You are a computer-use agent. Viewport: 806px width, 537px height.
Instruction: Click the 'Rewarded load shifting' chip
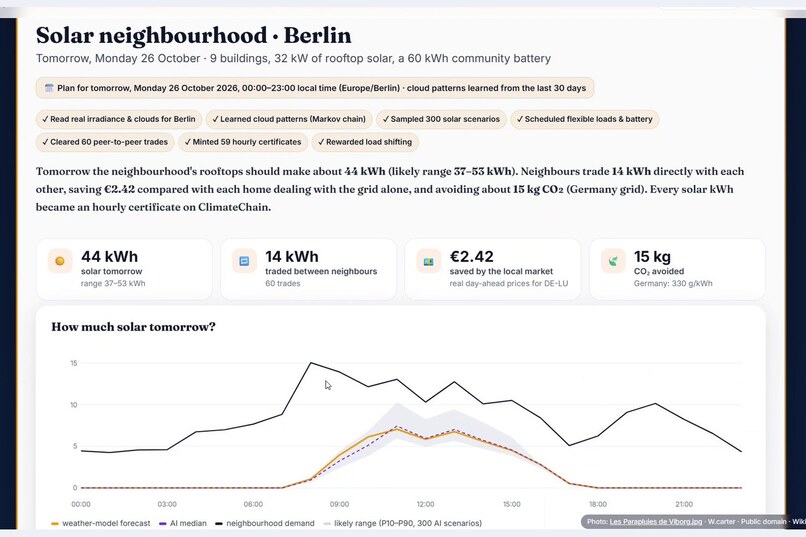click(365, 142)
